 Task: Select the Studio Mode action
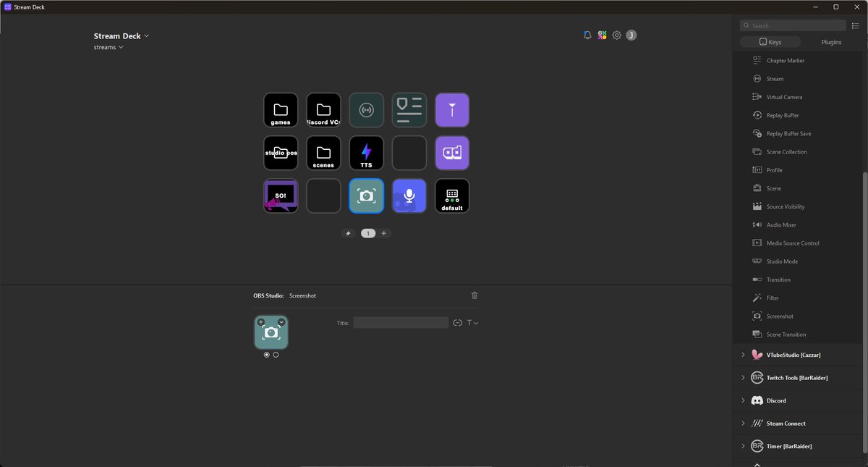[781, 261]
